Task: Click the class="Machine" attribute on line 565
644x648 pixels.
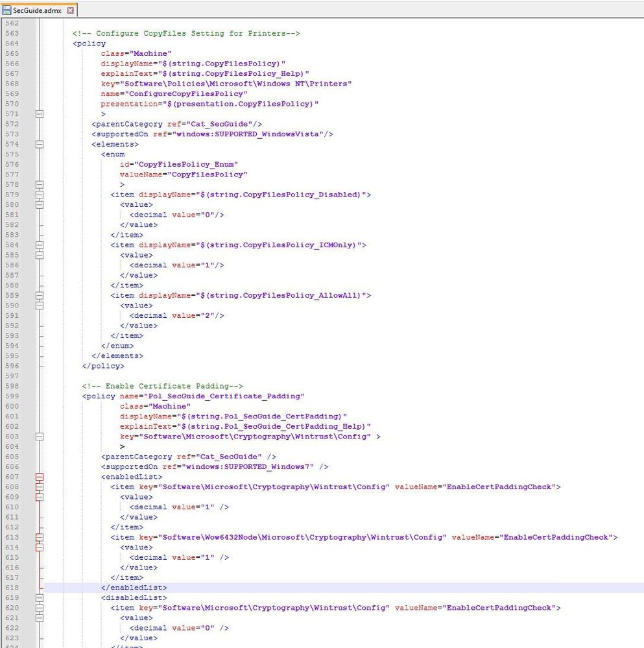Action: 136,54
